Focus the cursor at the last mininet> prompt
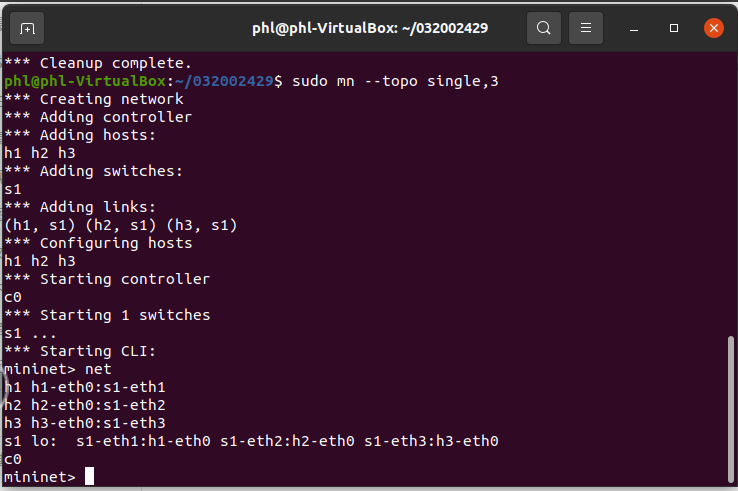The image size is (738, 491). point(90,477)
